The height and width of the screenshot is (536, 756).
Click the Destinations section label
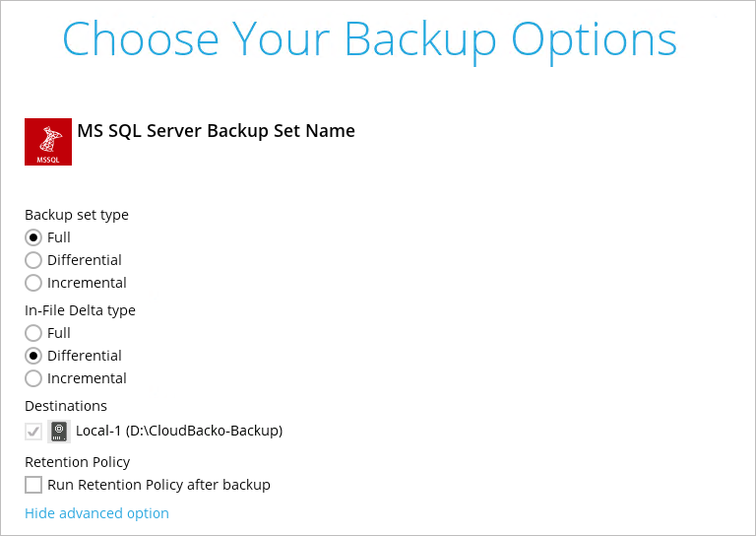click(x=66, y=406)
